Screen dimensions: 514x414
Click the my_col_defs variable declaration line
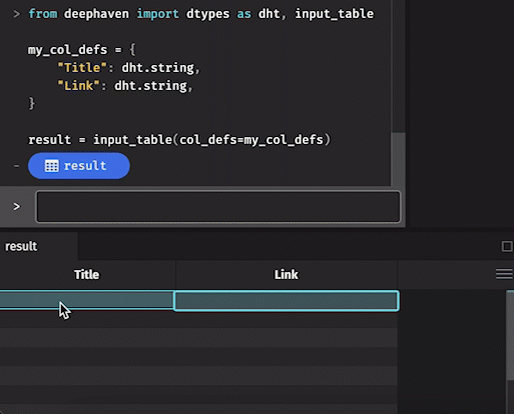pos(82,50)
